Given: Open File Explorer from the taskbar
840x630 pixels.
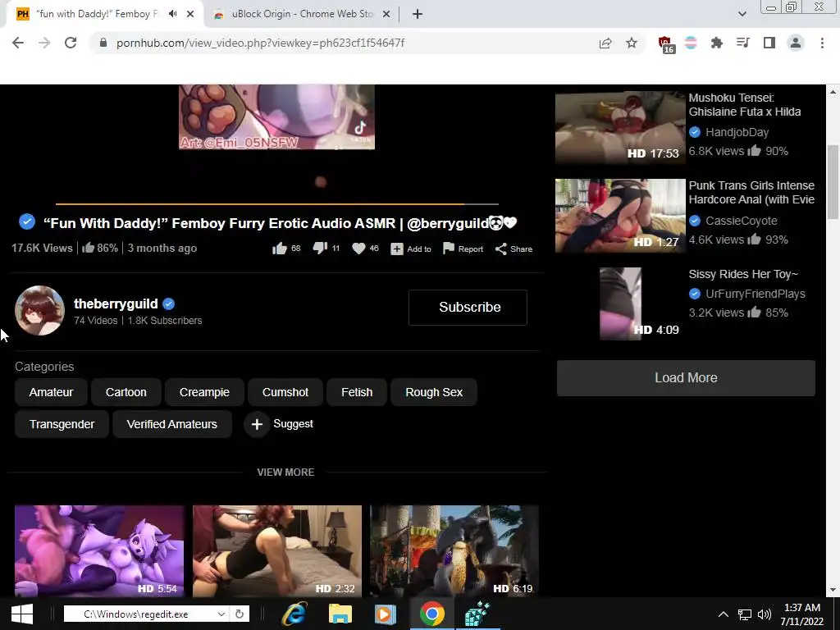Looking at the screenshot, I should pyautogui.click(x=340, y=614).
